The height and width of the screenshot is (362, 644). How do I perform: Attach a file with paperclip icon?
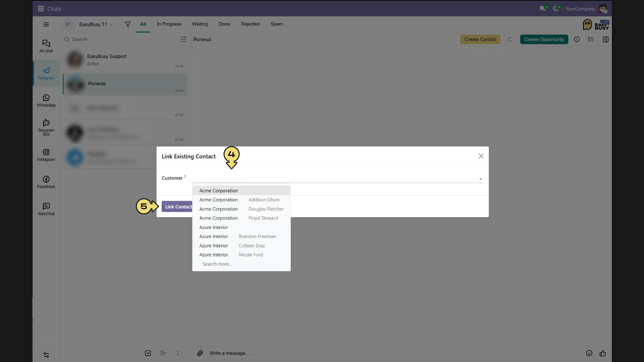point(200,353)
